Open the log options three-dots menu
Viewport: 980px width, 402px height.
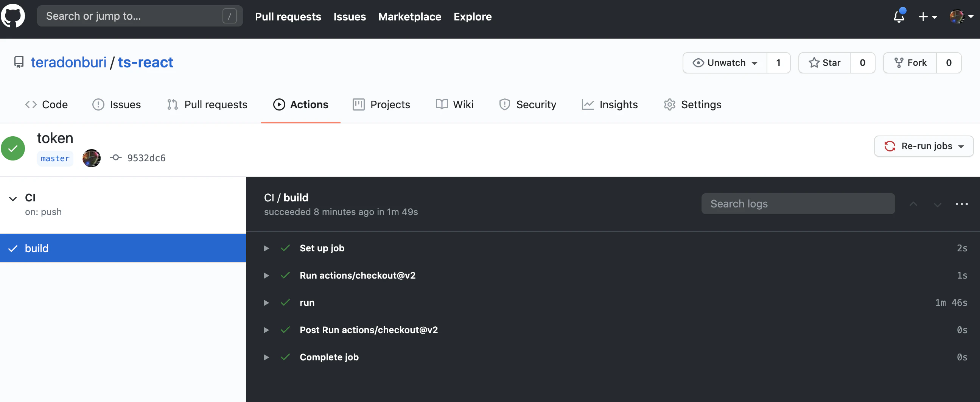[961, 204]
